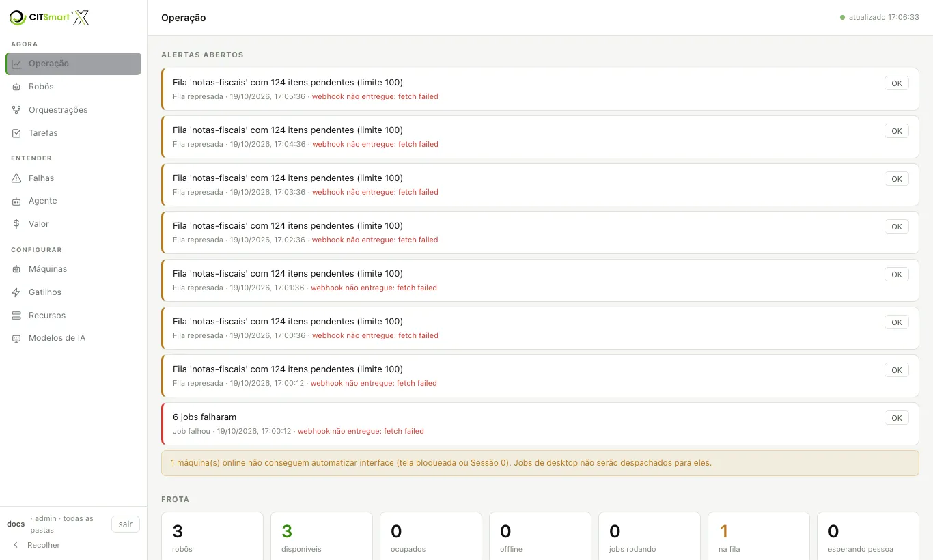
Task: Click the Falhas warning triangle icon
Action: (16, 178)
